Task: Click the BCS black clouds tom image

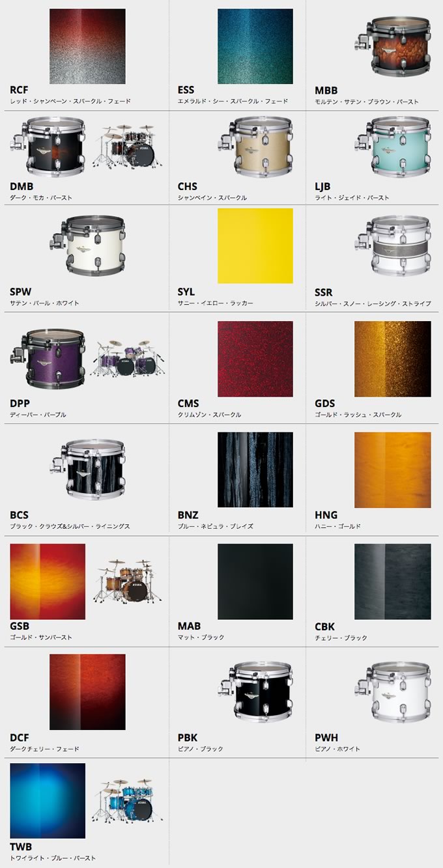Action: click(x=87, y=469)
